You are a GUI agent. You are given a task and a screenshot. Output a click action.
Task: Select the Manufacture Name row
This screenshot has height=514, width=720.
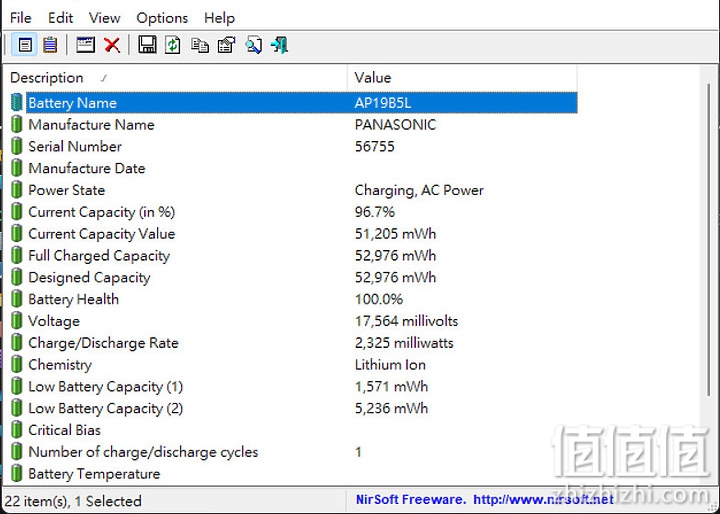tap(294, 124)
